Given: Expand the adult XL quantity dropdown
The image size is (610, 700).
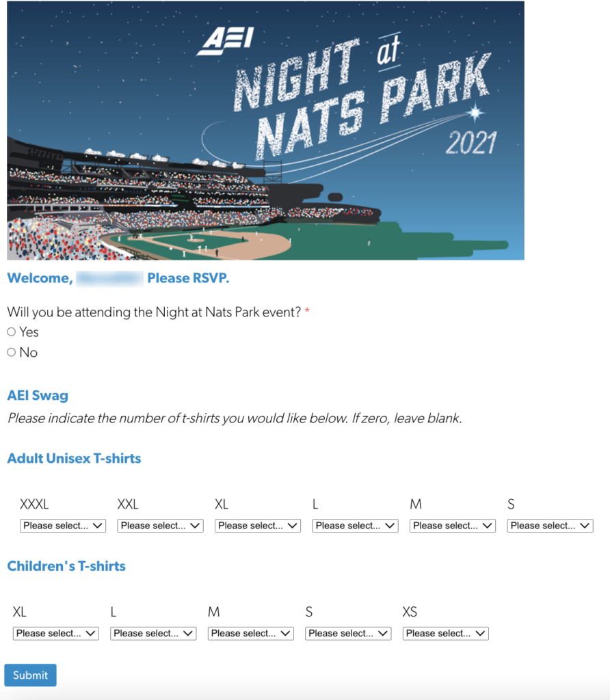Looking at the screenshot, I should 258,526.
